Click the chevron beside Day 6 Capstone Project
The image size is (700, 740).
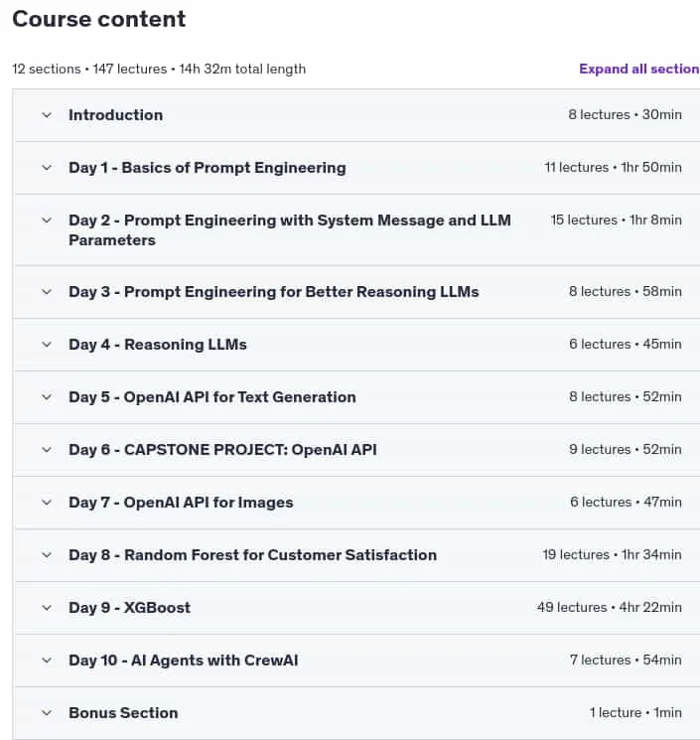47,450
